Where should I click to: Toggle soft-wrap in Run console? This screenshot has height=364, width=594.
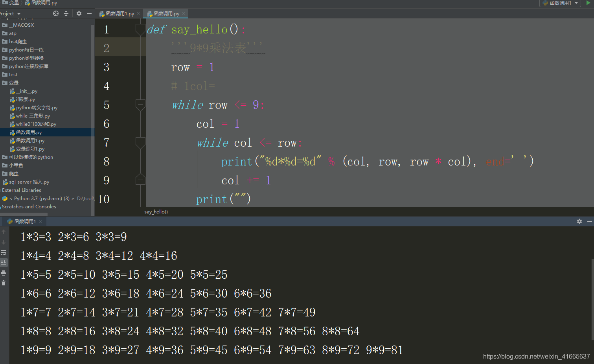click(4, 252)
